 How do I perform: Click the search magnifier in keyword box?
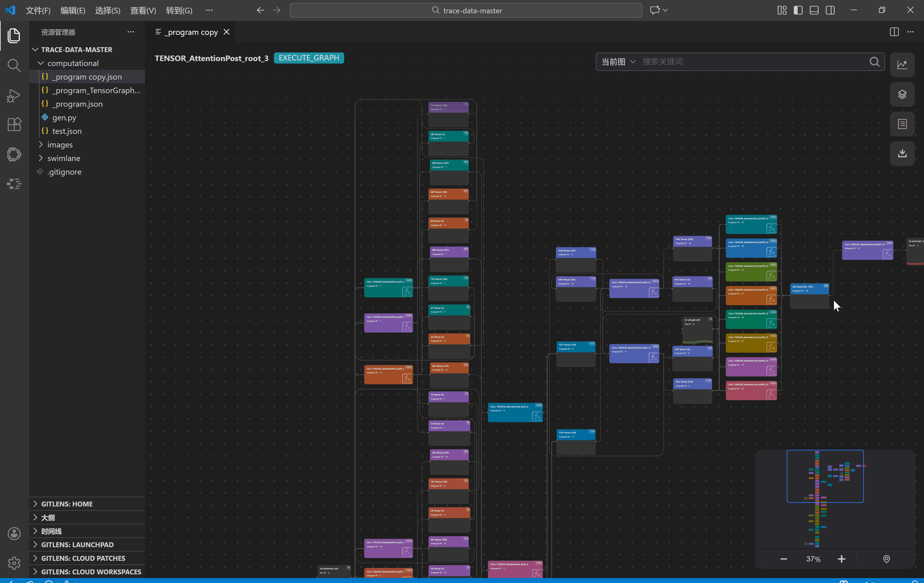coord(875,62)
